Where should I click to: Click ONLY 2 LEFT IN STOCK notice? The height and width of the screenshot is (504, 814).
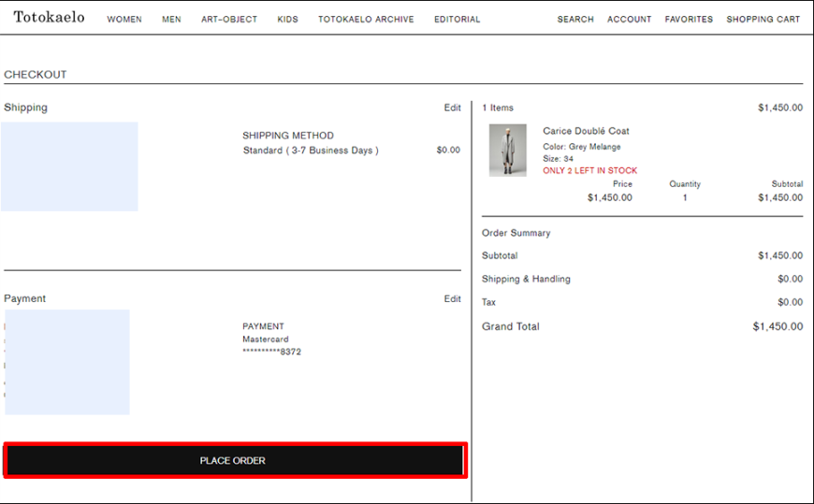(589, 170)
